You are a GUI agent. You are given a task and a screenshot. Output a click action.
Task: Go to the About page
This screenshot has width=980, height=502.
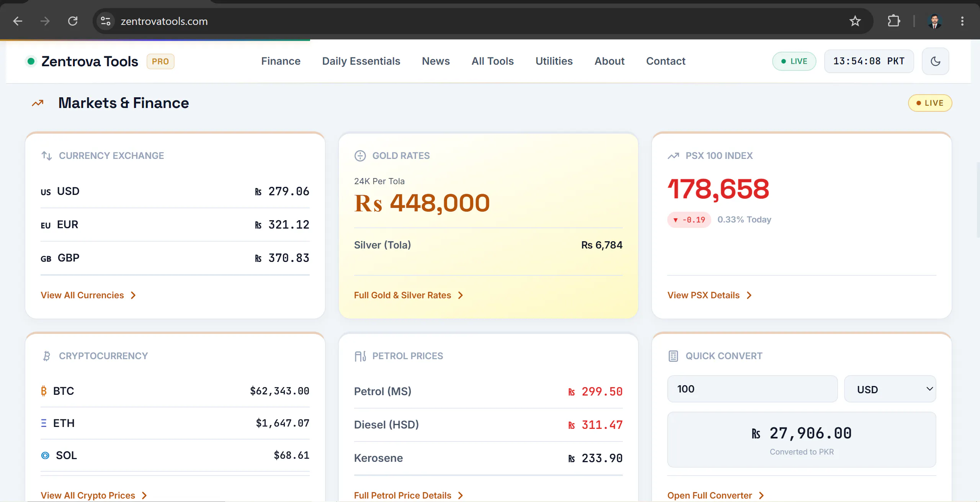tap(609, 61)
